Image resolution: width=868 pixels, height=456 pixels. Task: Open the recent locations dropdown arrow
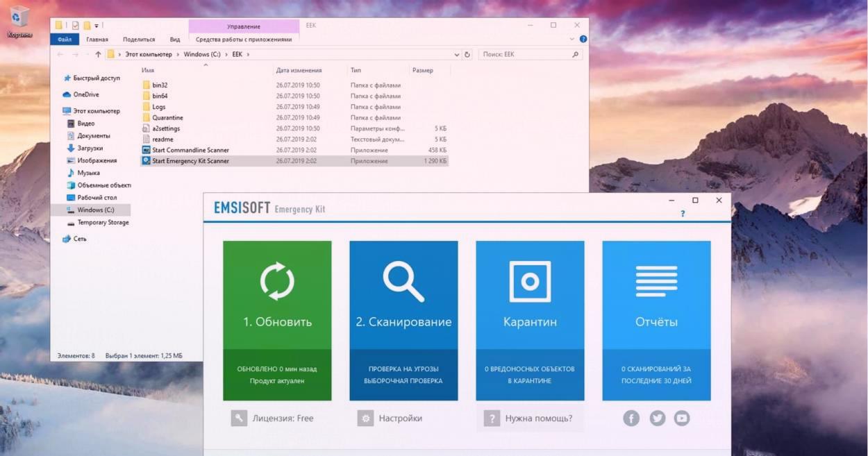point(87,54)
